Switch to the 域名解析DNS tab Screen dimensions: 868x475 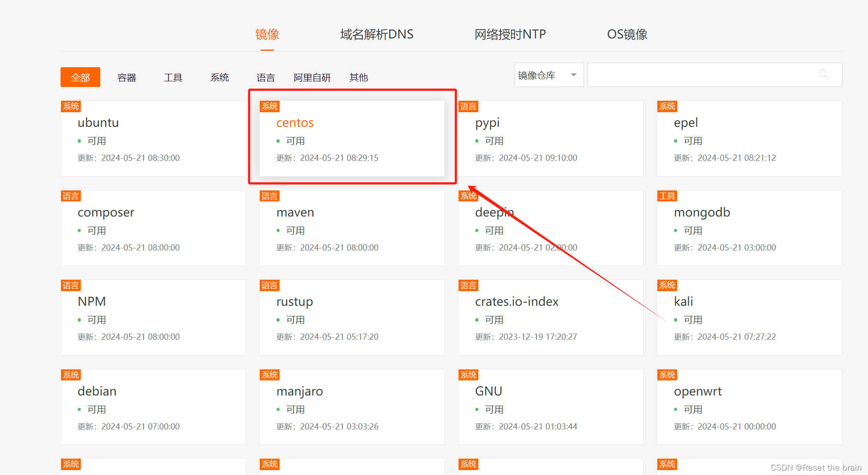click(x=377, y=34)
